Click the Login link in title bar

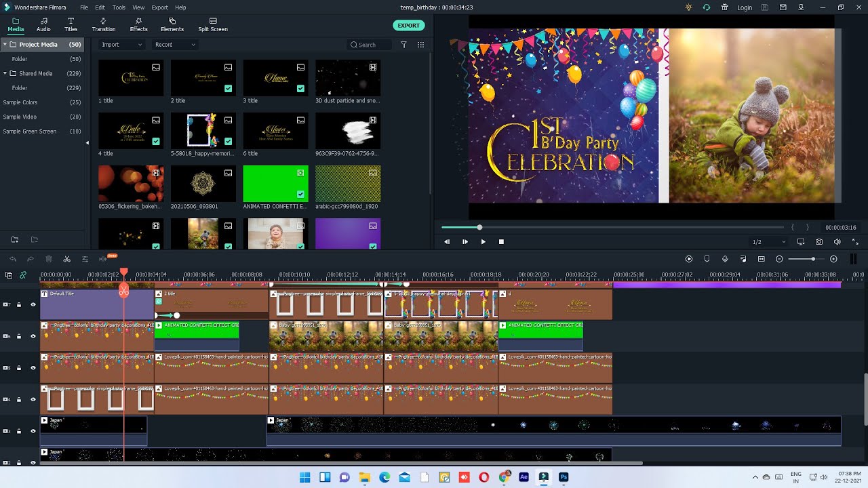pos(745,7)
